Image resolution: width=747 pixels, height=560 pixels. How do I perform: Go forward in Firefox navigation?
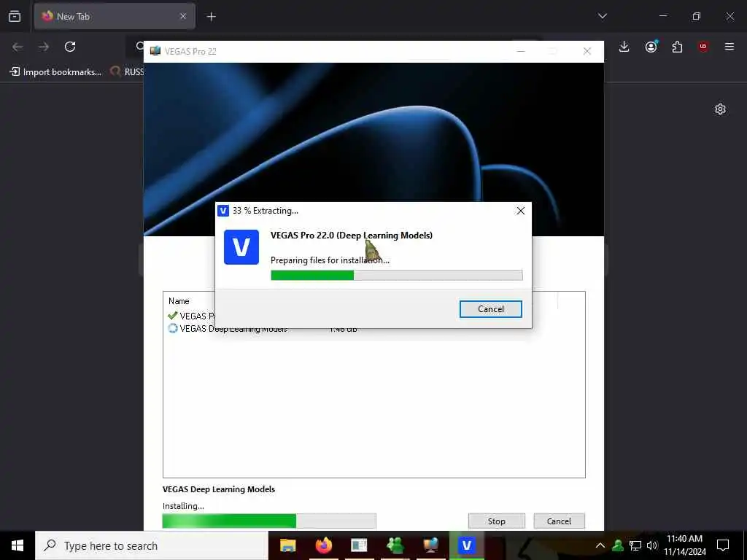[x=44, y=47]
